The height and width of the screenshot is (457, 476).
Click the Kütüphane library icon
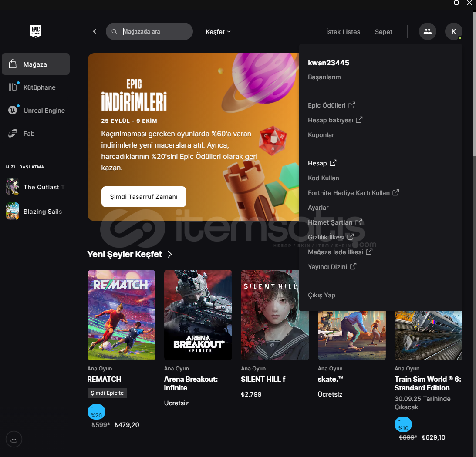13,87
